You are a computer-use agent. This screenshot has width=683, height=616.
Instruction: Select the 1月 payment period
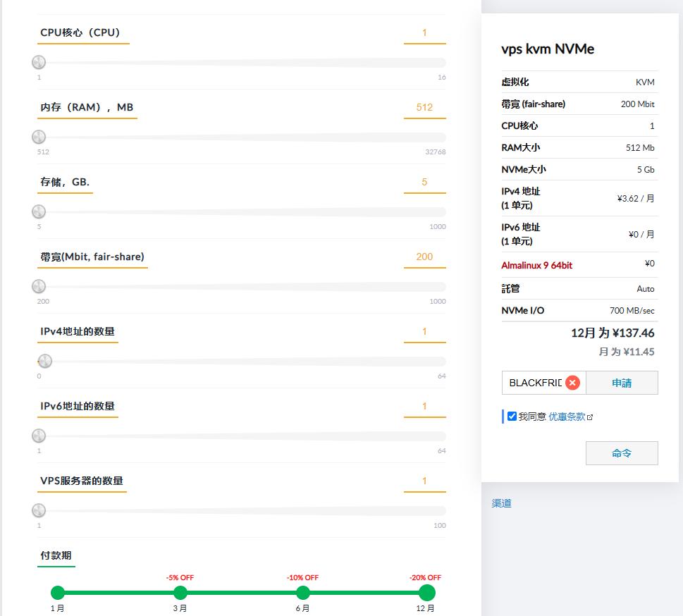coord(58,593)
